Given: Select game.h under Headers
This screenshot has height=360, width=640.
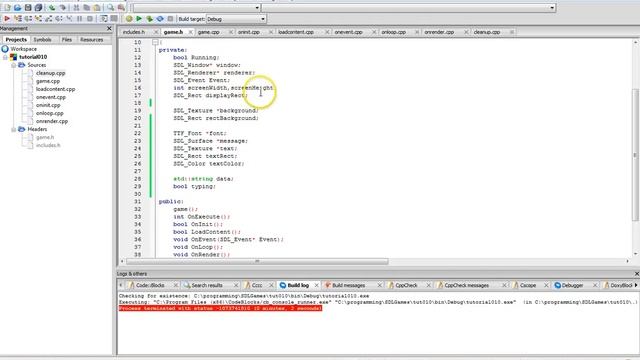Looking at the screenshot, I should 45,138.
